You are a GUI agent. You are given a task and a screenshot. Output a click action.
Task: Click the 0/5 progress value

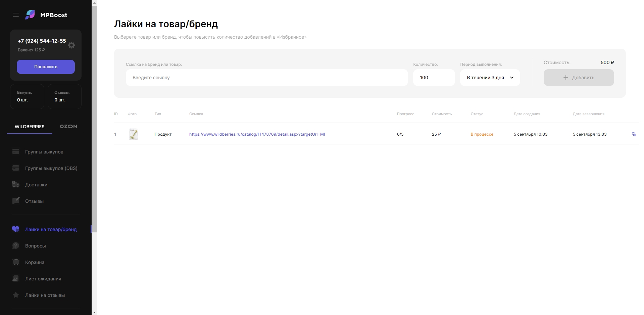[x=400, y=134]
